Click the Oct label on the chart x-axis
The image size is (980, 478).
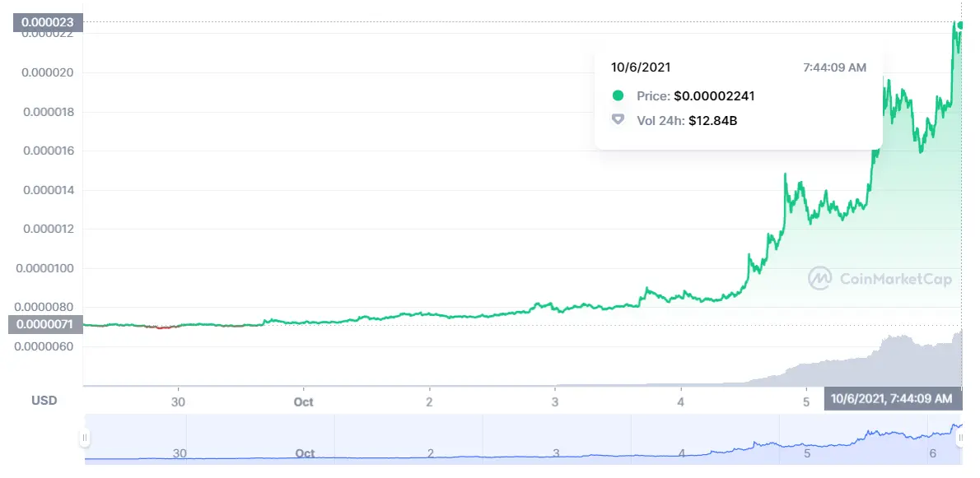point(303,402)
